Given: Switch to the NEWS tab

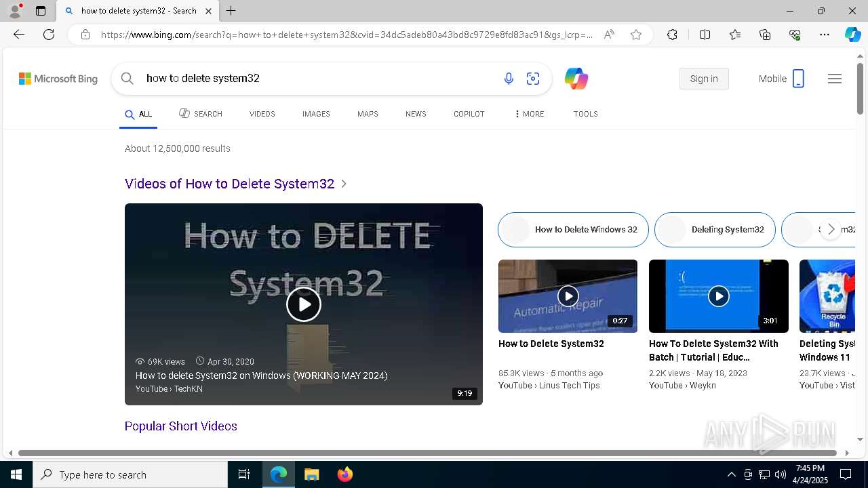Looking at the screenshot, I should (416, 114).
